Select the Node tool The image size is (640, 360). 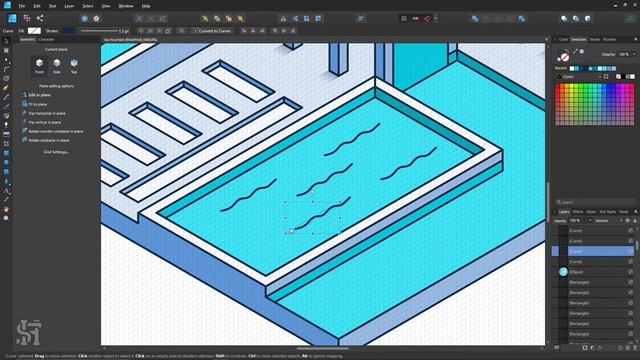(x=6, y=60)
